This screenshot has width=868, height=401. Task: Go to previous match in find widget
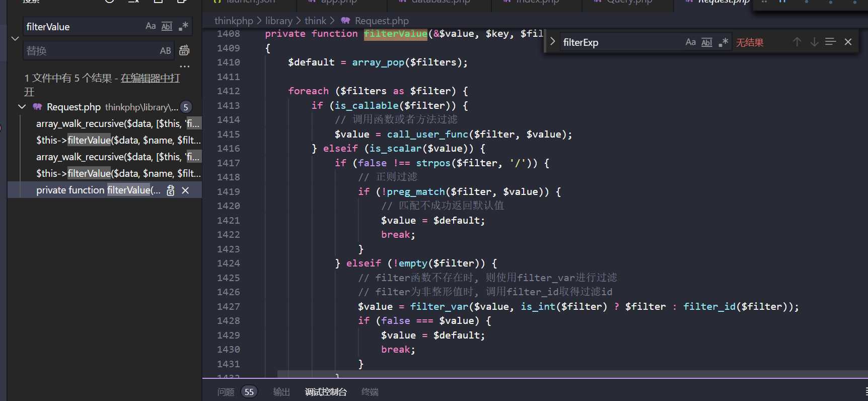click(x=797, y=42)
